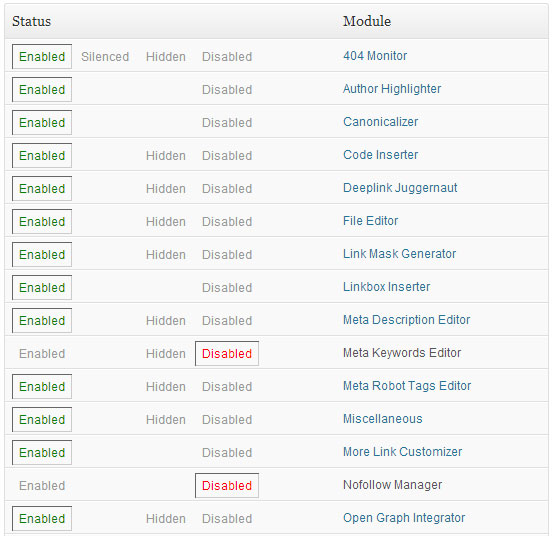Viewport: 559px width, 536px height.
Task: Set Link Mask Generator to Hidden
Action: point(166,255)
